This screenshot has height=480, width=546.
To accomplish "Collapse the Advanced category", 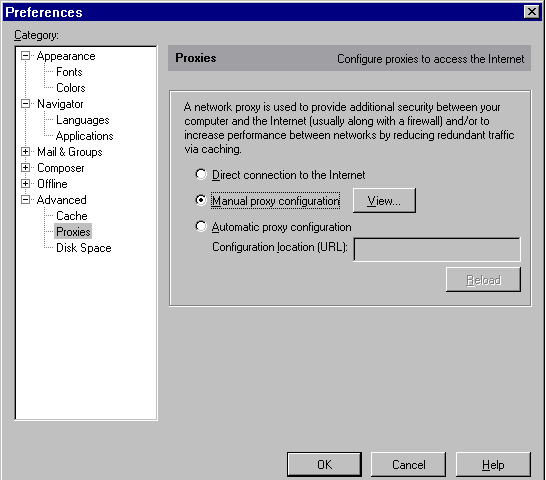I will [x=25, y=200].
